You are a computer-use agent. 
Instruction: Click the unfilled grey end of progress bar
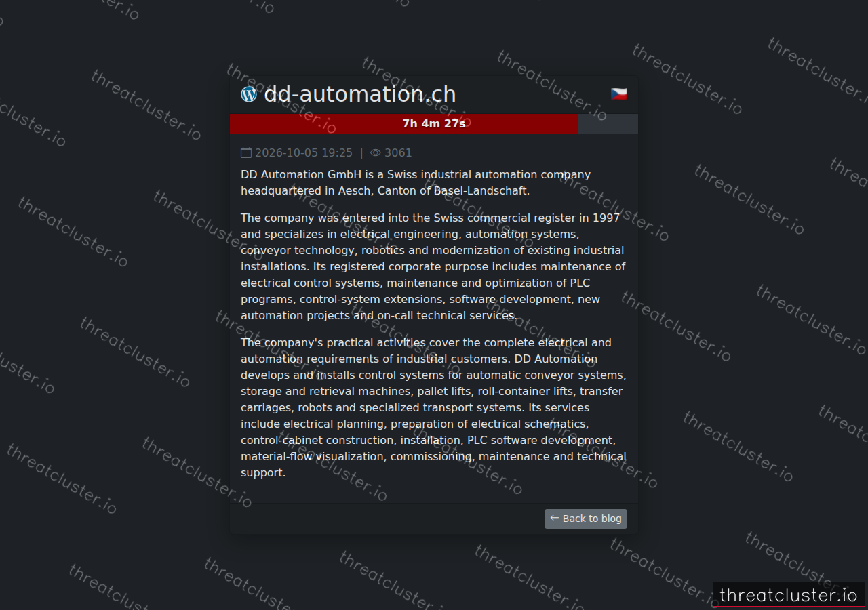click(608, 123)
